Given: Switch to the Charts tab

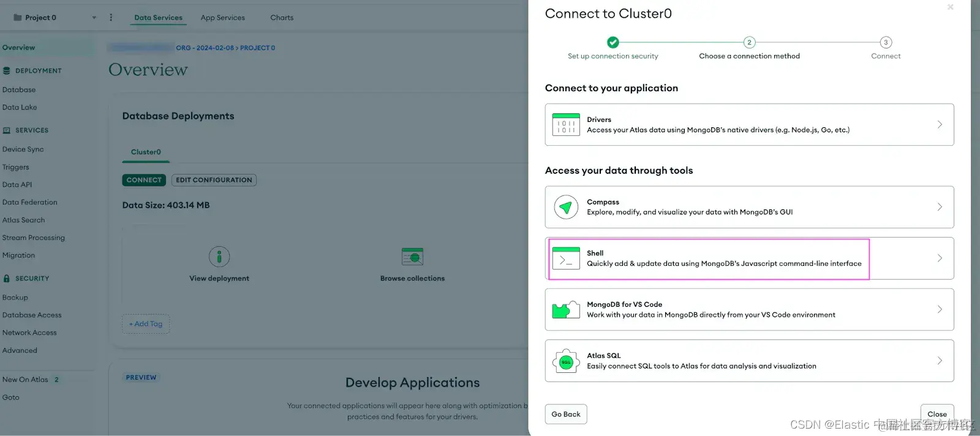Looking at the screenshot, I should click(282, 18).
